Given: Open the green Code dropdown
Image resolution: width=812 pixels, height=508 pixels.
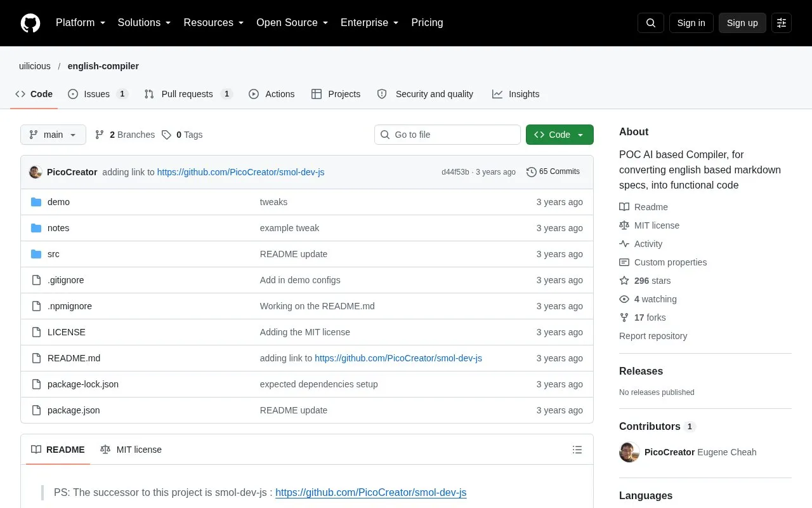Looking at the screenshot, I should pyautogui.click(x=560, y=135).
